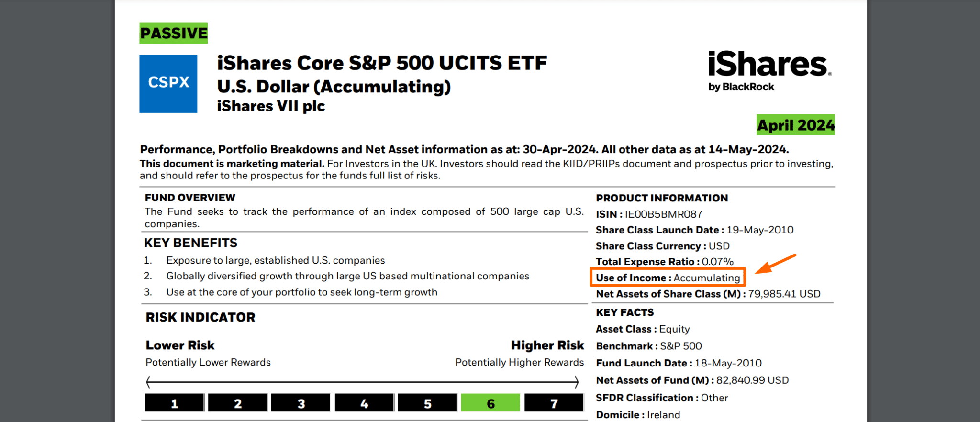Click the ISIN value IE00B5BMR087
Screen dimensions: 980x422
[663, 214]
